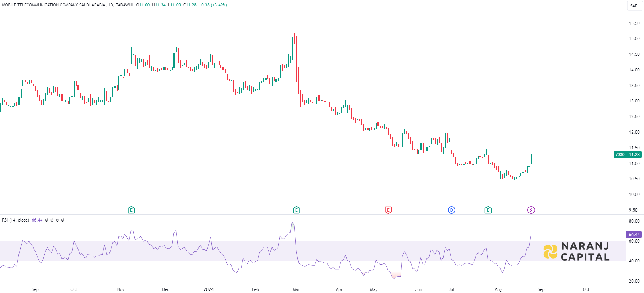This screenshot has height=293, width=644.
Task: Click the Aug label on time axis
Action: click(498, 289)
